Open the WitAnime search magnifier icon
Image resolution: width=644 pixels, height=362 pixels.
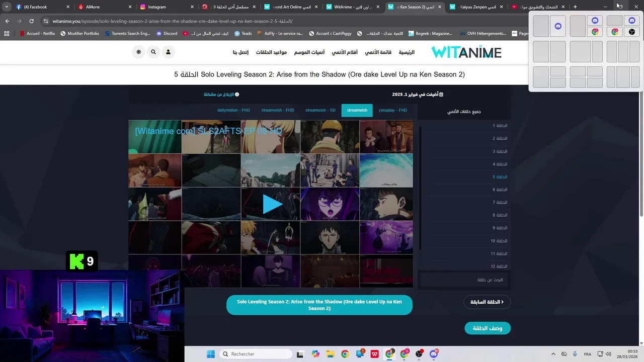[153, 52]
